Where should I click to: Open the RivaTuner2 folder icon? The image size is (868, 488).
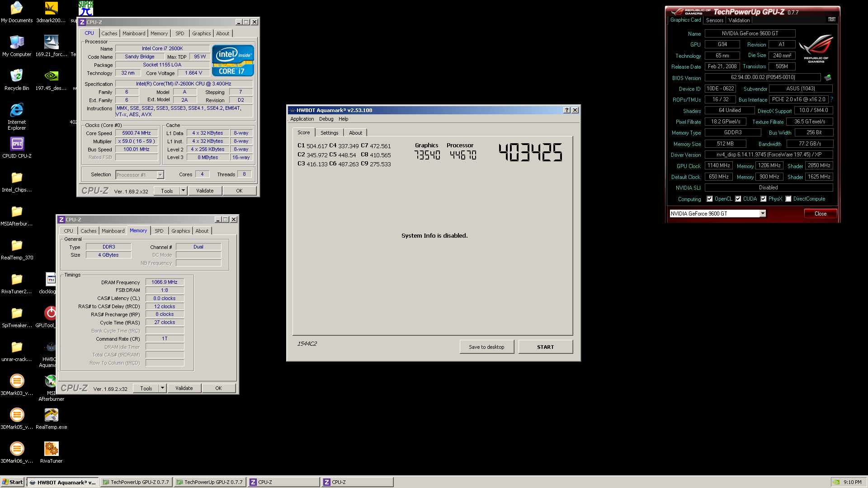[x=17, y=283]
